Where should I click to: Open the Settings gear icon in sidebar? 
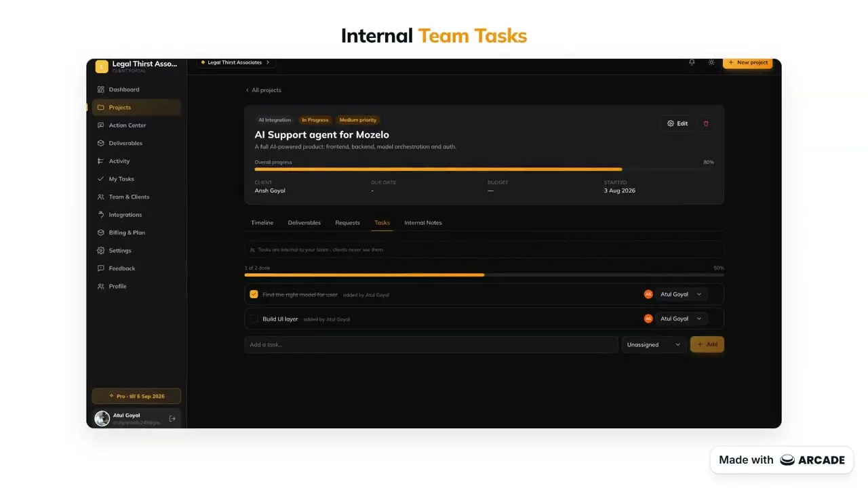[x=100, y=251]
